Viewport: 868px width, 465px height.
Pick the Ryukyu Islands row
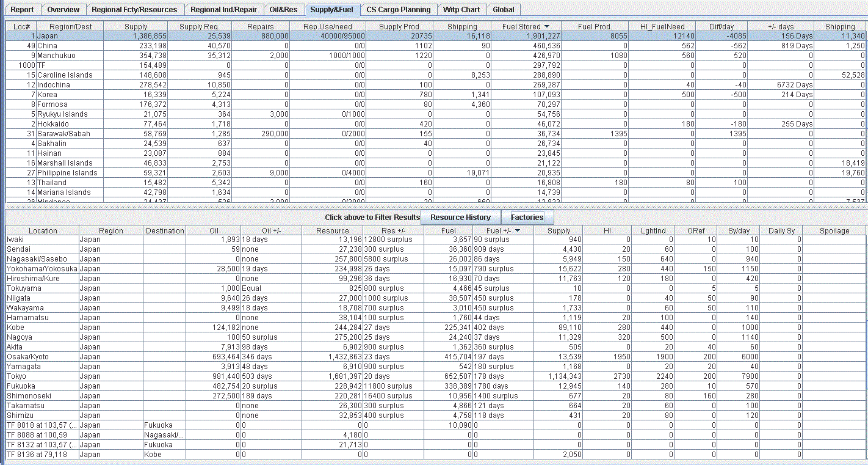(436, 114)
